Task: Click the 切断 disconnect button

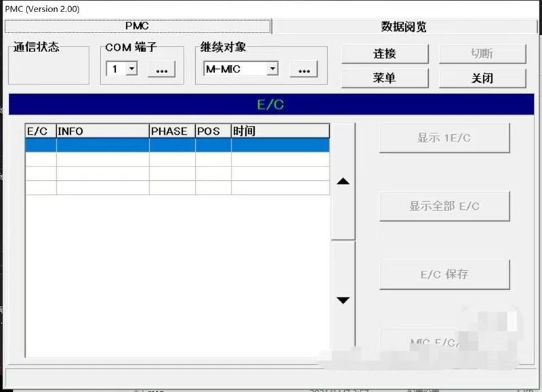Action: coord(482,54)
